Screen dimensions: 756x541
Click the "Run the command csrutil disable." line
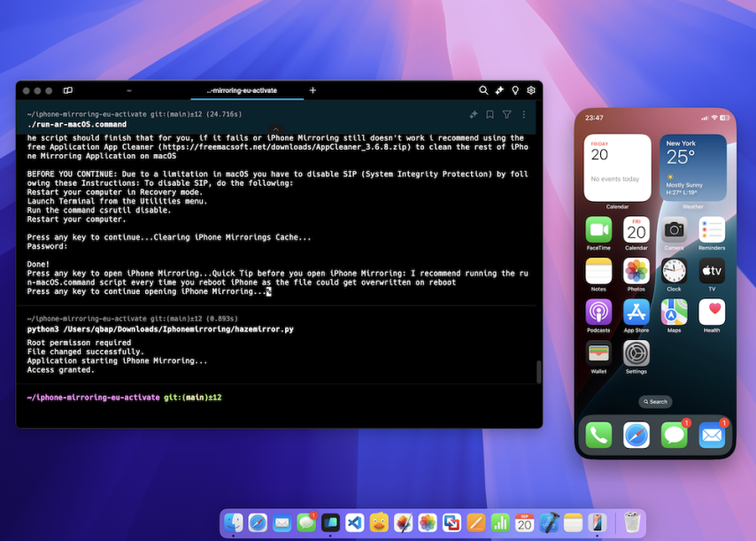(99, 210)
